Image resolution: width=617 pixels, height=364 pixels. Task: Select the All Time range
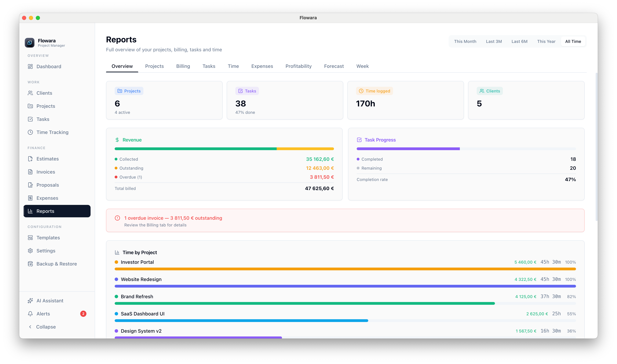[x=573, y=41]
